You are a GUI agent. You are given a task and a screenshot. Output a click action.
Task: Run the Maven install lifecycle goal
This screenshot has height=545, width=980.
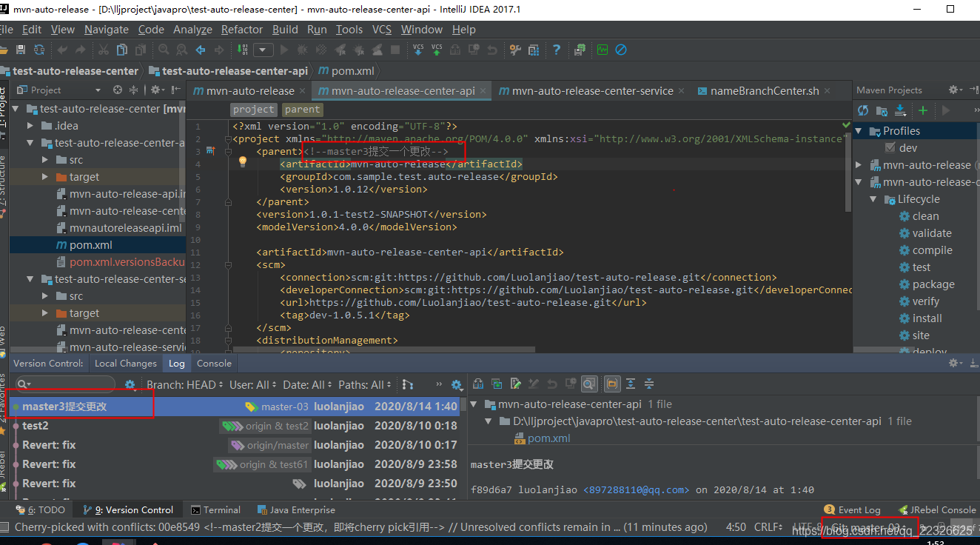click(x=927, y=318)
